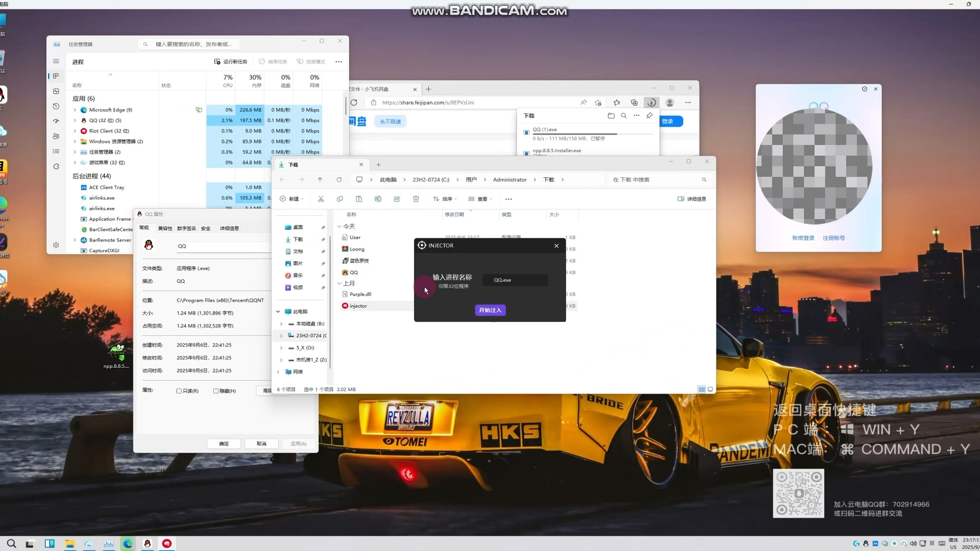Switch to 详细信息 tab in QQ properties
The image size is (980, 551).
[229, 228]
